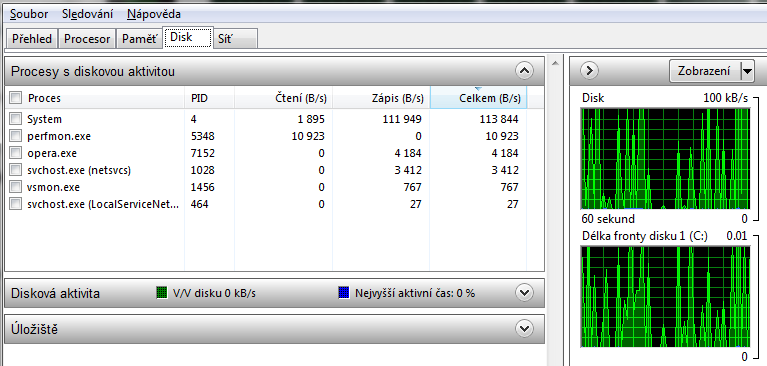Select the svchost.exe (netsvcs) process name

pos(79,170)
